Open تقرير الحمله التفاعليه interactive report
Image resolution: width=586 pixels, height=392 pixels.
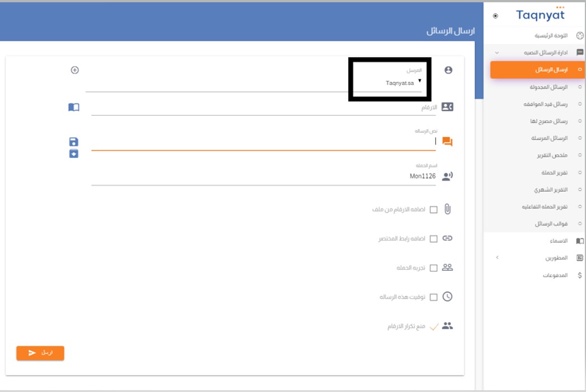pos(545,206)
